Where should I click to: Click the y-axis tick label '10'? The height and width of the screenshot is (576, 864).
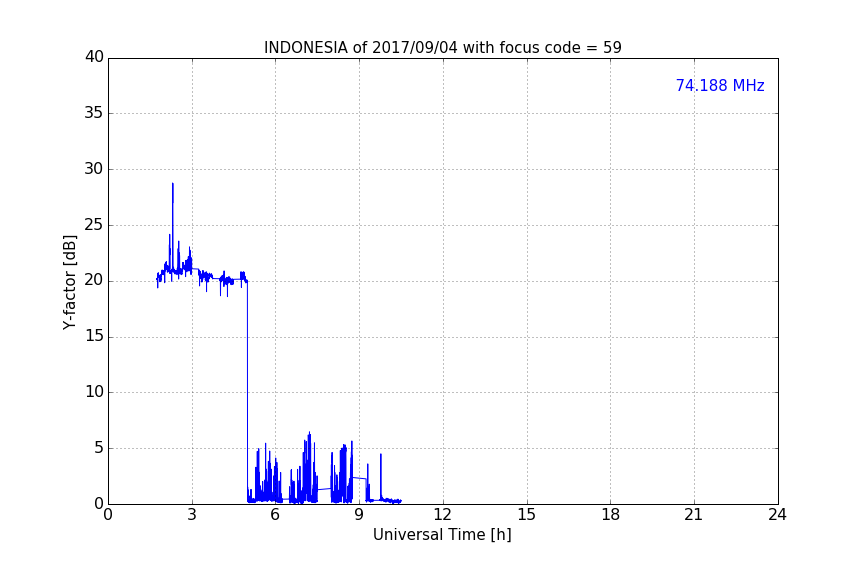coord(94,392)
